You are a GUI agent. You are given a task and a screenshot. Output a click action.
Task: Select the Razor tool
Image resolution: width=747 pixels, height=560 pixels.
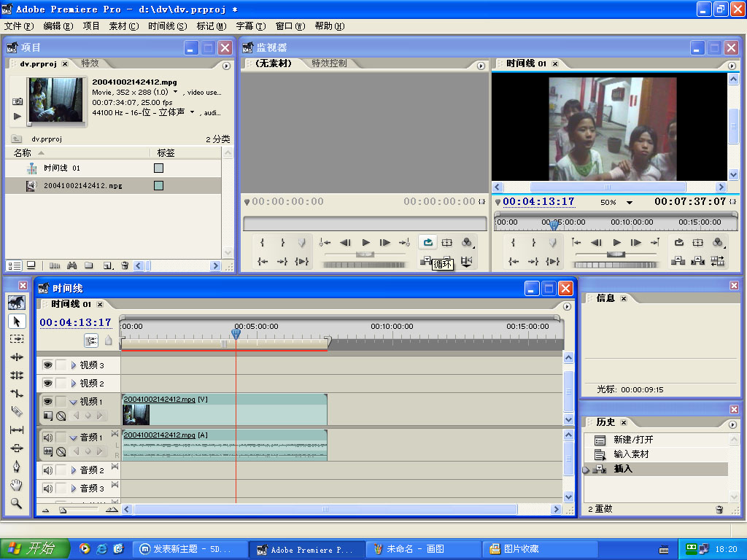pos(17,411)
